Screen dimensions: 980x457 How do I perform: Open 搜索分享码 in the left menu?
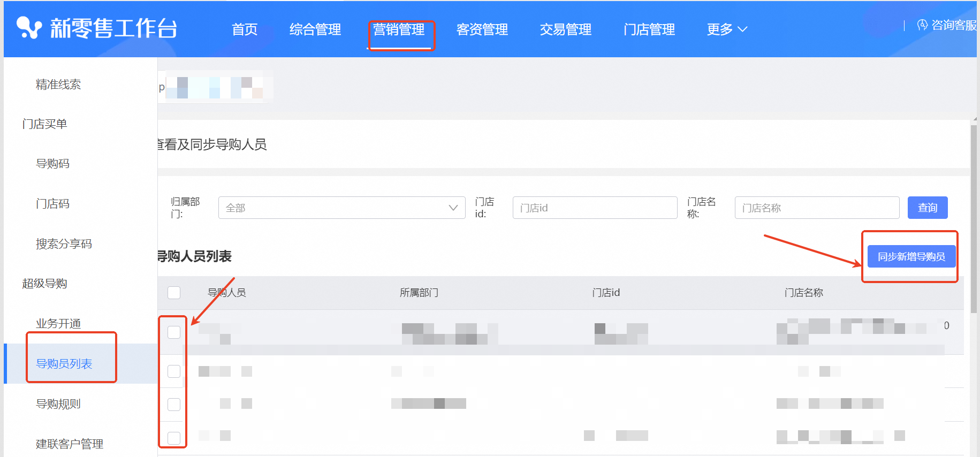point(64,244)
